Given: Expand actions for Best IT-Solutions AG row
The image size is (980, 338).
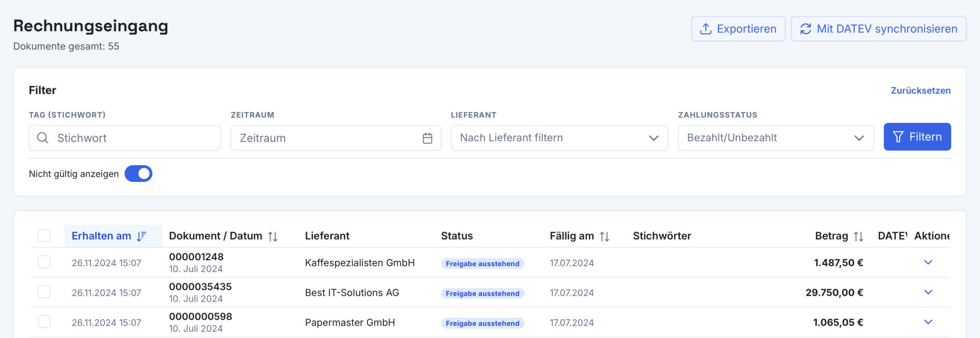Looking at the screenshot, I should coord(928,292).
